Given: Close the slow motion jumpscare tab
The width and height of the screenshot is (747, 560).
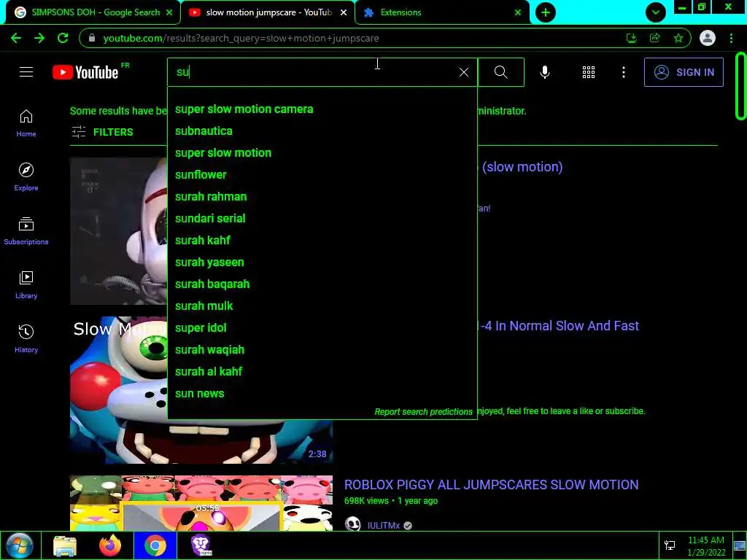Looking at the screenshot, I should [344, 12].
